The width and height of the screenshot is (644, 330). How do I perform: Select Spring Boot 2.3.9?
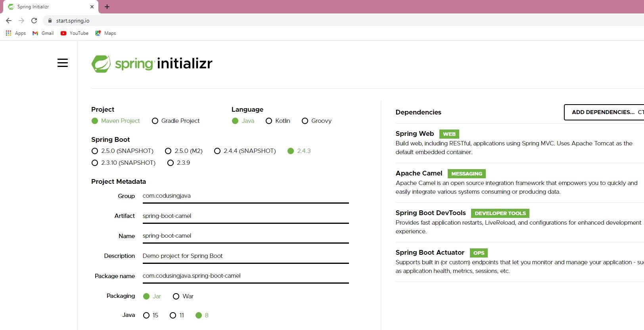178,163
